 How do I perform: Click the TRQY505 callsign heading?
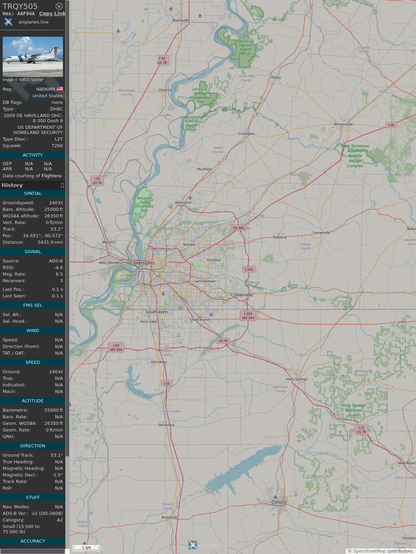20,6
